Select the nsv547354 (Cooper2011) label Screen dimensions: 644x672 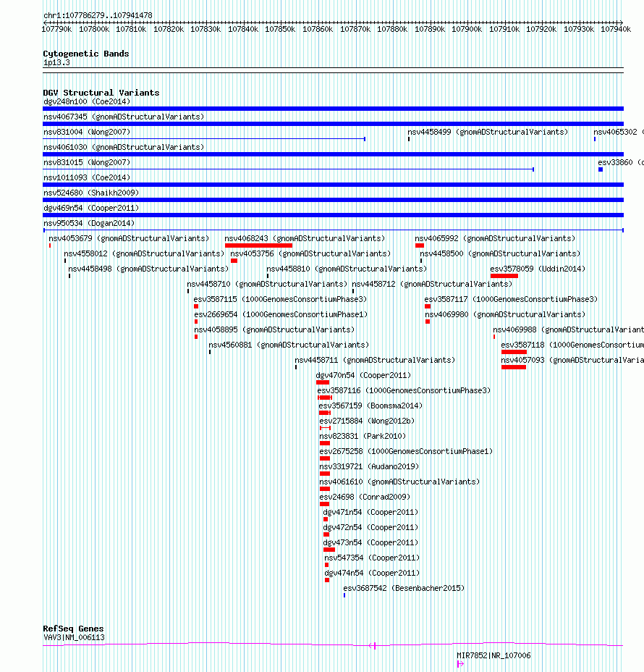pos(372,558)
